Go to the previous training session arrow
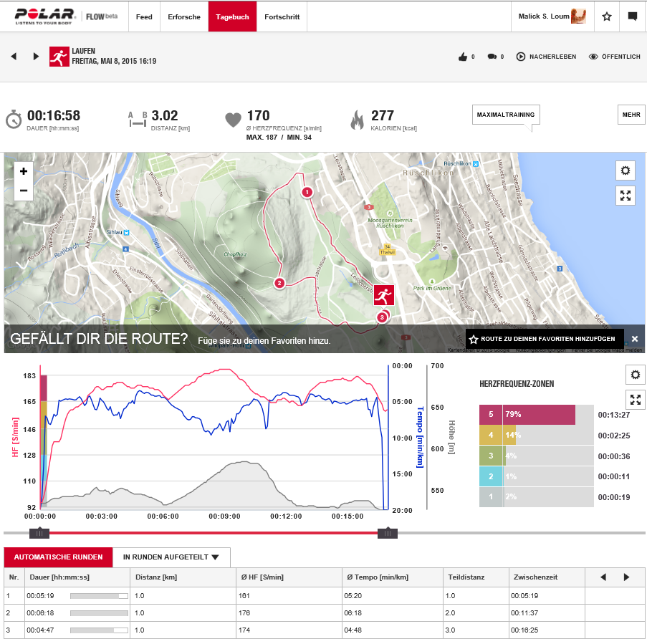 [14, 57]
